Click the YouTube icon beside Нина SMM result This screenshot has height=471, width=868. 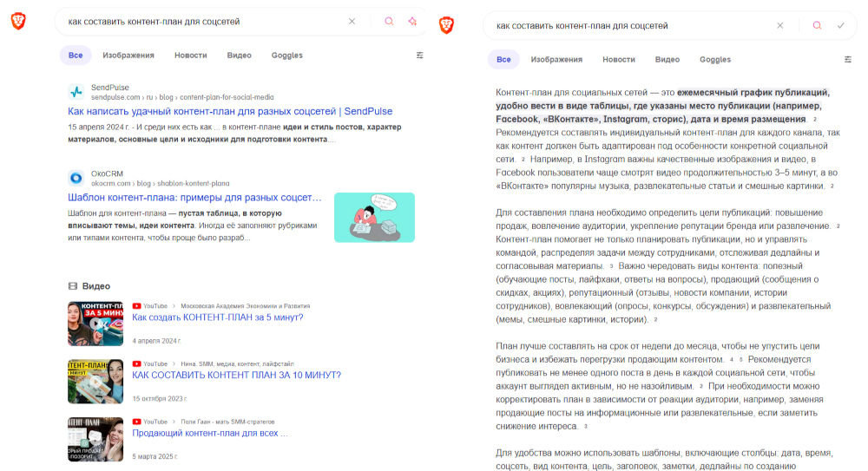(137, 364)
